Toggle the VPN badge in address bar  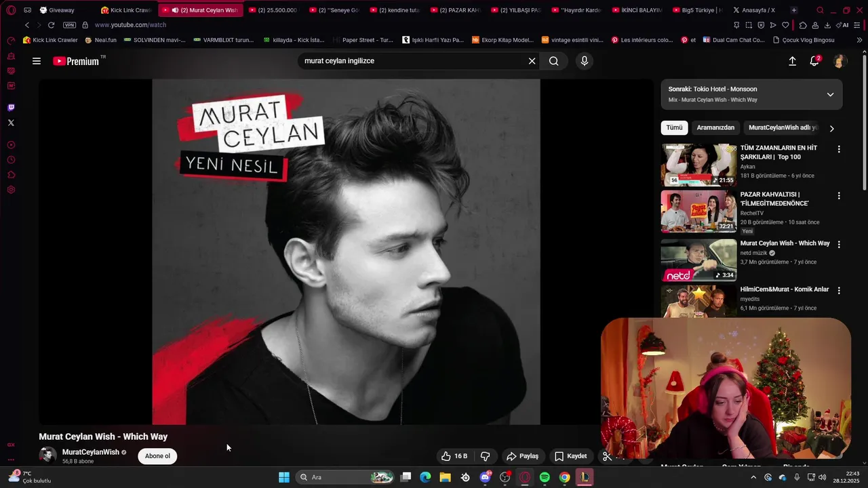coord(69,25)
